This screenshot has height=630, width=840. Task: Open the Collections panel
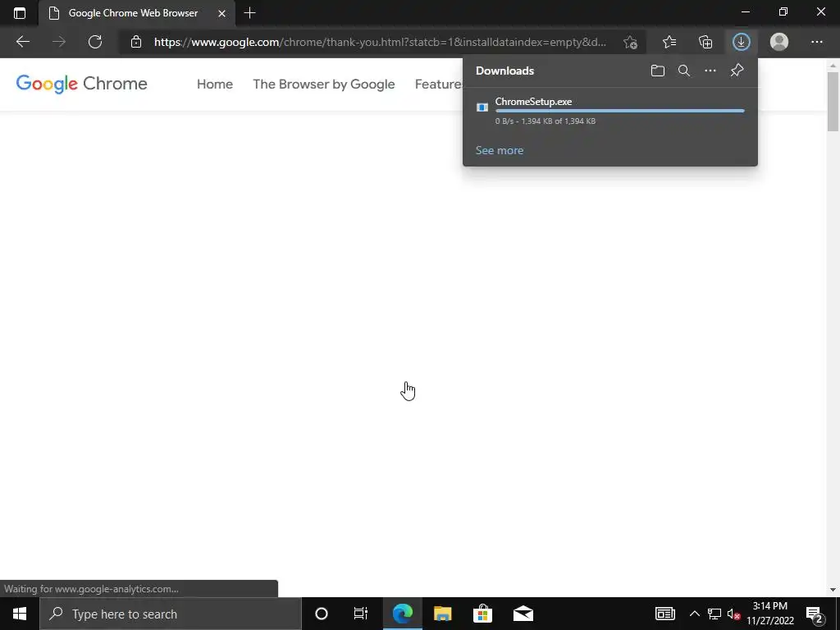(705, 42)
